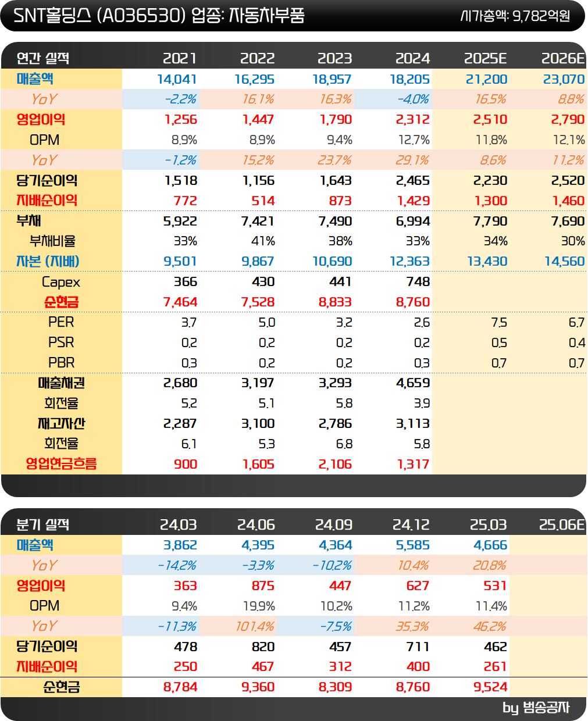Click quarterly 매출액 value 5,585

tap(413, 545)
